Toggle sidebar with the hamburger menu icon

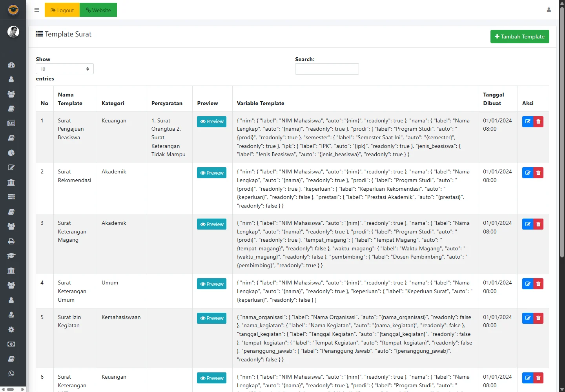click(x=37, y=10)
